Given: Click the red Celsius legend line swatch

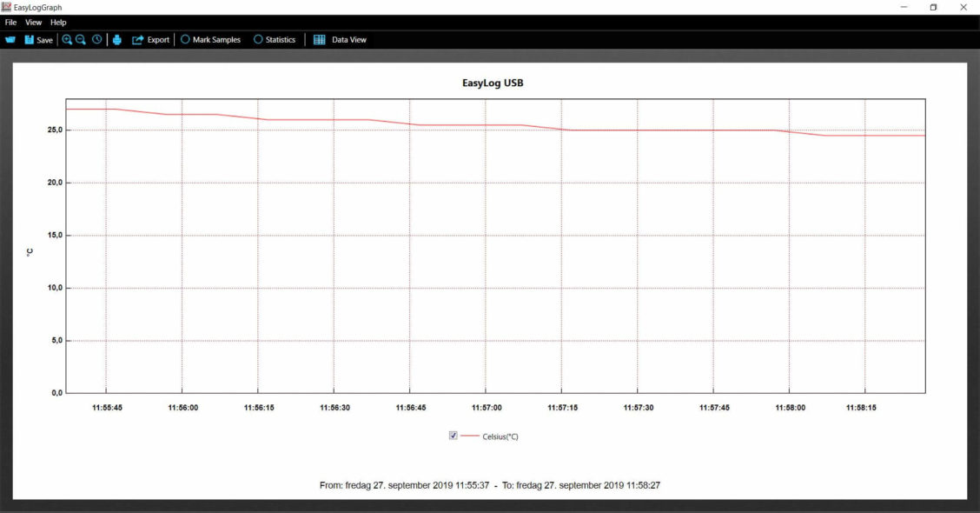Looking at the screenshot, I should [x=469, y=436].
